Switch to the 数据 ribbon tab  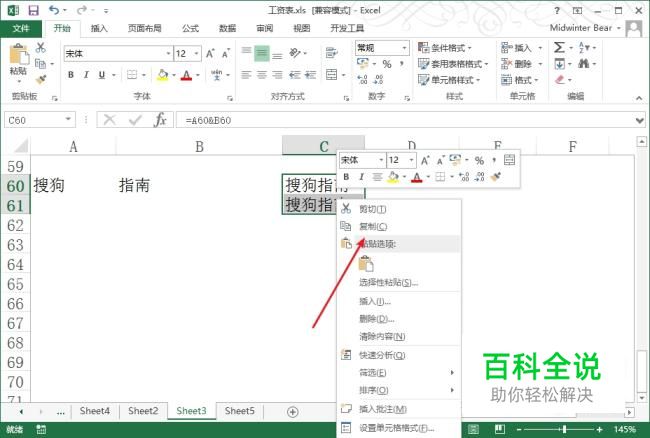point(228,28)
